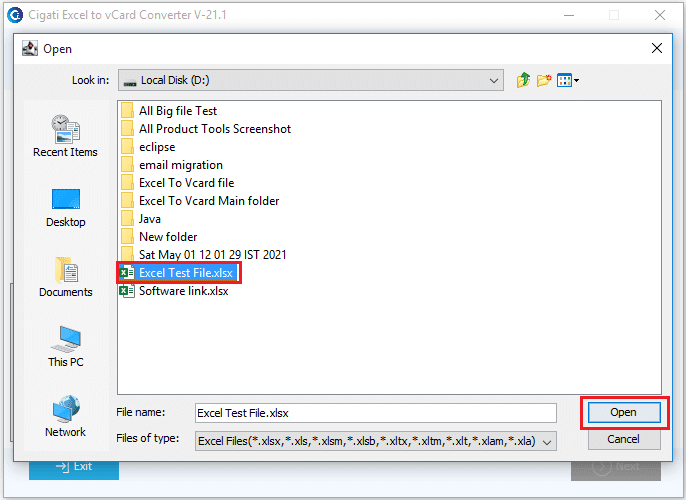Go to Documents shortcut in sidebar
The width and height of the screenshot is (686, 500).
66,277
